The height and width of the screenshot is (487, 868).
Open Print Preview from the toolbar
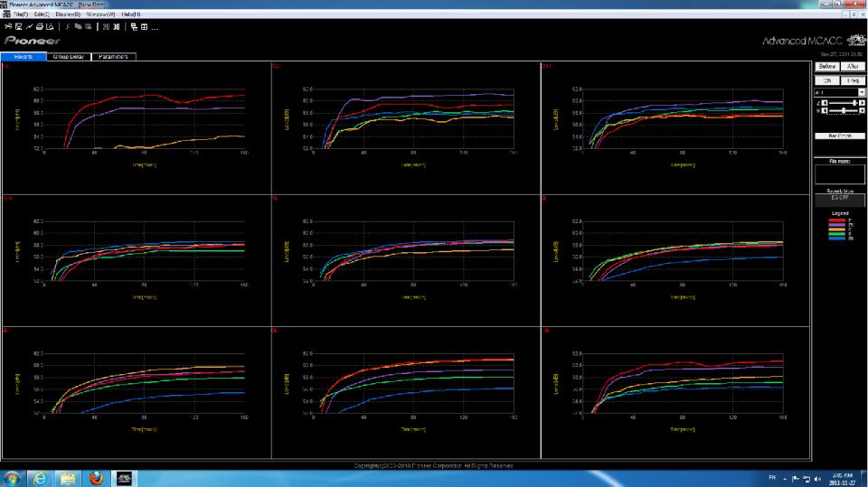[x=50, y=27]
